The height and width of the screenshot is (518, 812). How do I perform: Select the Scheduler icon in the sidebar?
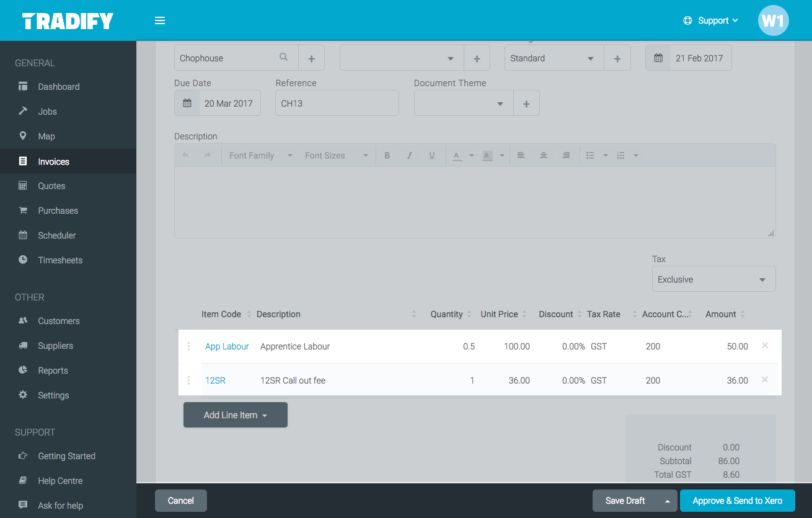tap(23, 235)
